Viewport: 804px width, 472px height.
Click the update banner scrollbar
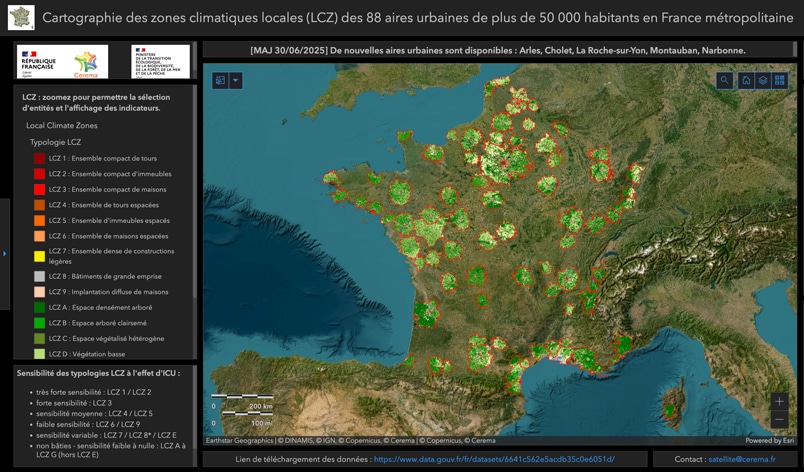click(795, 49)
